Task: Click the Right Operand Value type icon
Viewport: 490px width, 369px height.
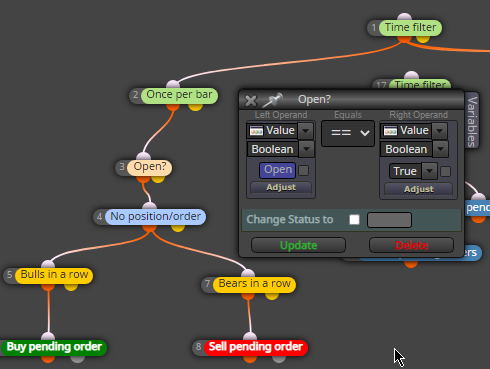Action: point(390,131)
